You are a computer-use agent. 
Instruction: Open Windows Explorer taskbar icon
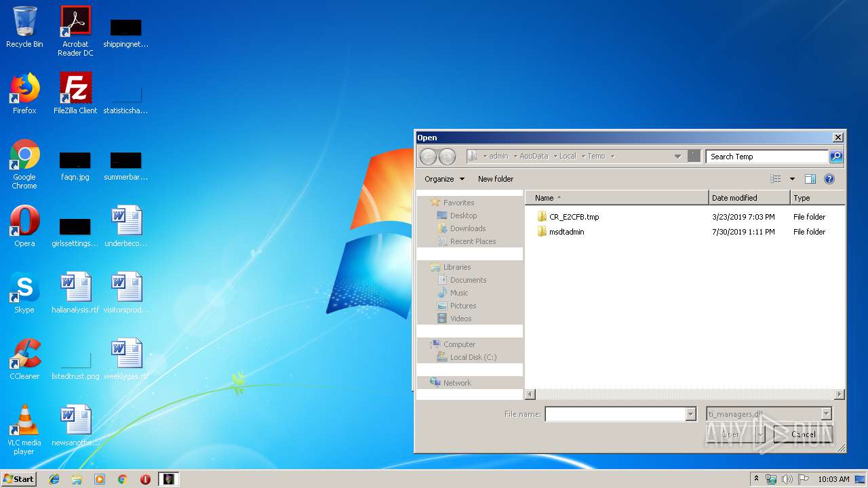[x=77, y=479]
